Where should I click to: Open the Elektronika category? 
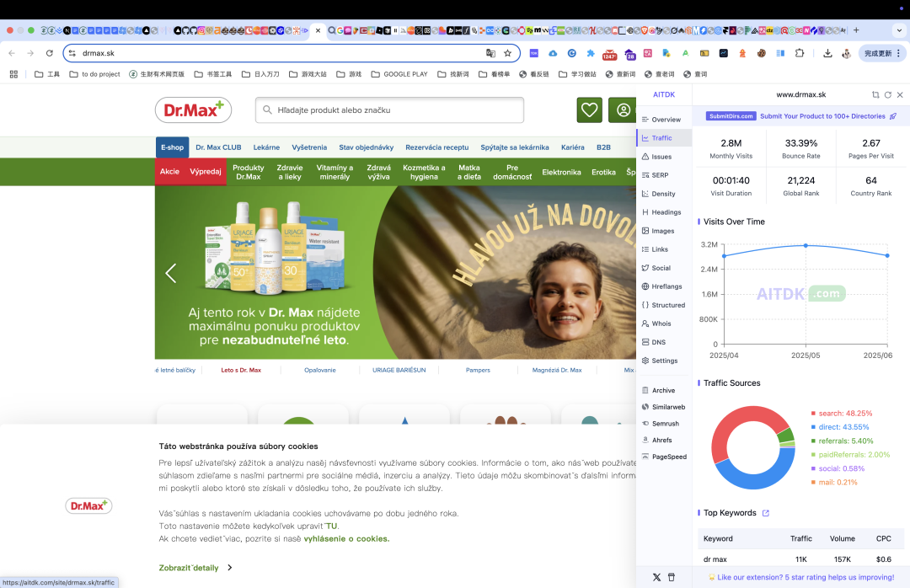click(561, 173)
